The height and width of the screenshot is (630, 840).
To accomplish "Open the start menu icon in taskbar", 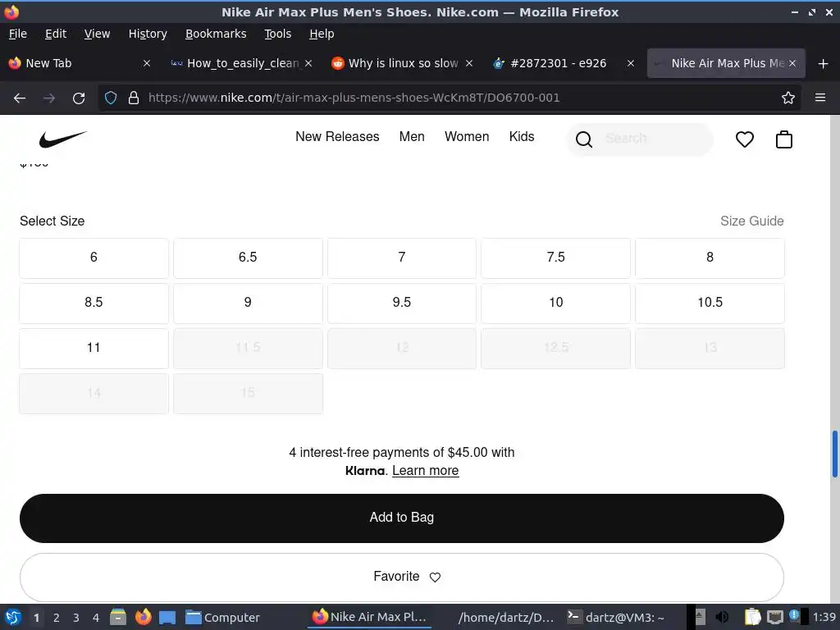I will coord(13,617).
